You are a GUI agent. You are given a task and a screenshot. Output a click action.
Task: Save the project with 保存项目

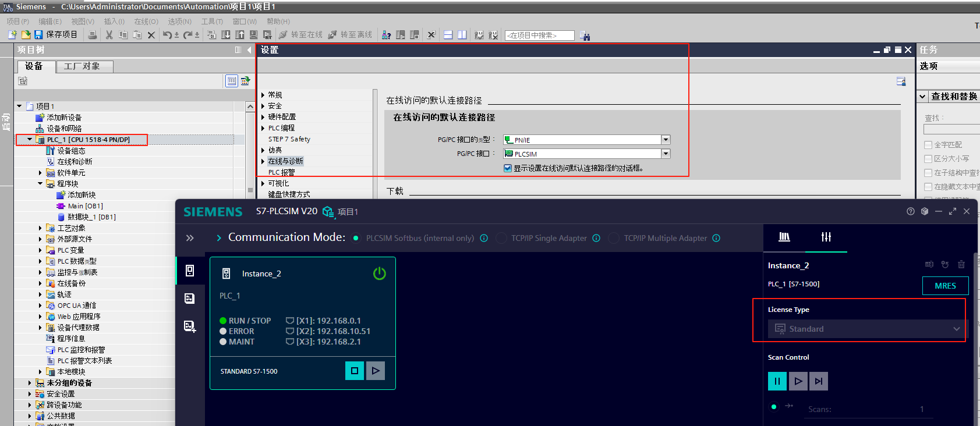(x=56, y=35)
